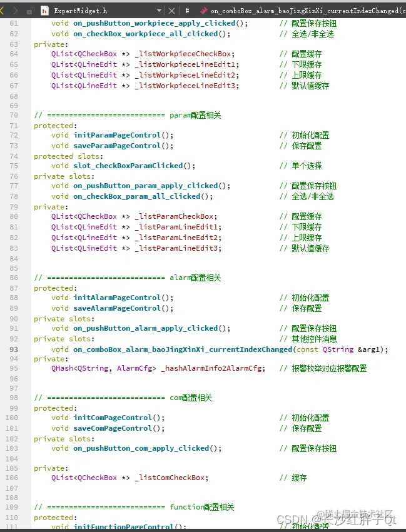
Task: Click slot_checkBoxParamClicked declaration
Action: [x=128, y=166]
